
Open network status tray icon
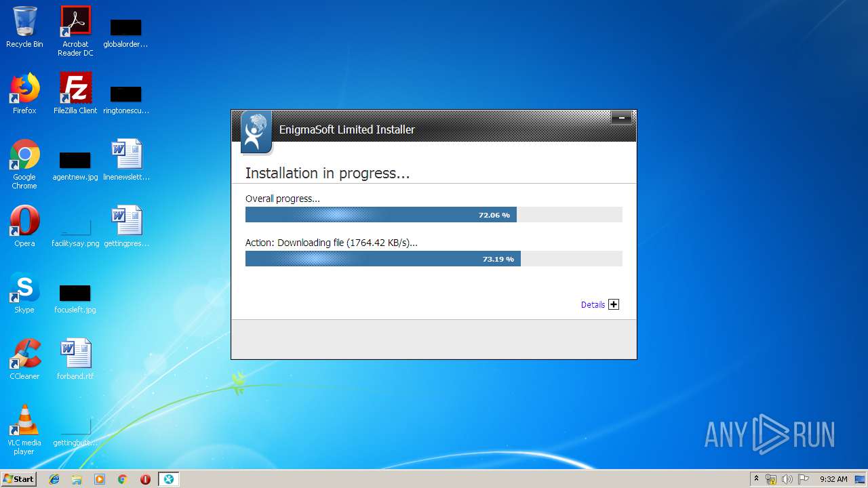(x=771, y=479)
